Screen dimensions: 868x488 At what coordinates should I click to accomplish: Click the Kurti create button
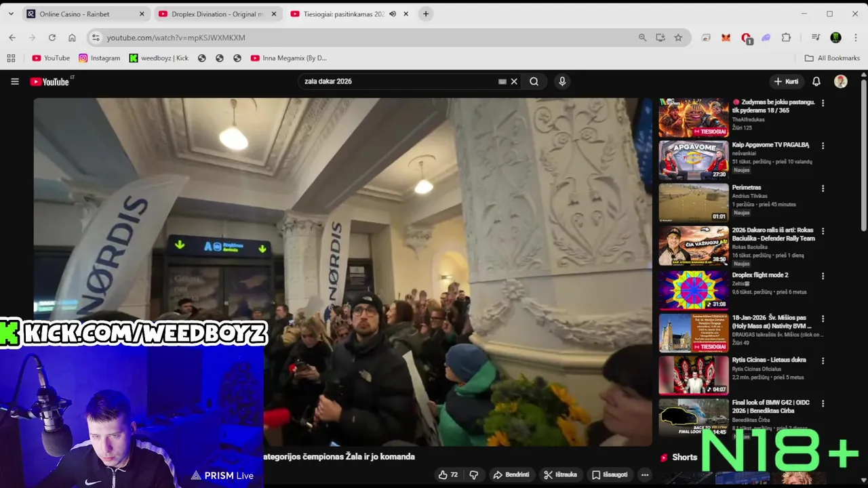[787, 81]
